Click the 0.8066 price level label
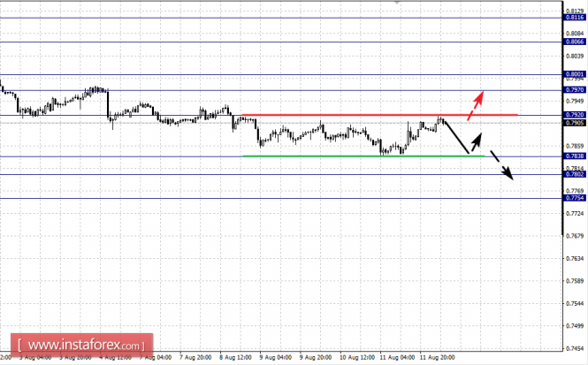 coord(575,42)
